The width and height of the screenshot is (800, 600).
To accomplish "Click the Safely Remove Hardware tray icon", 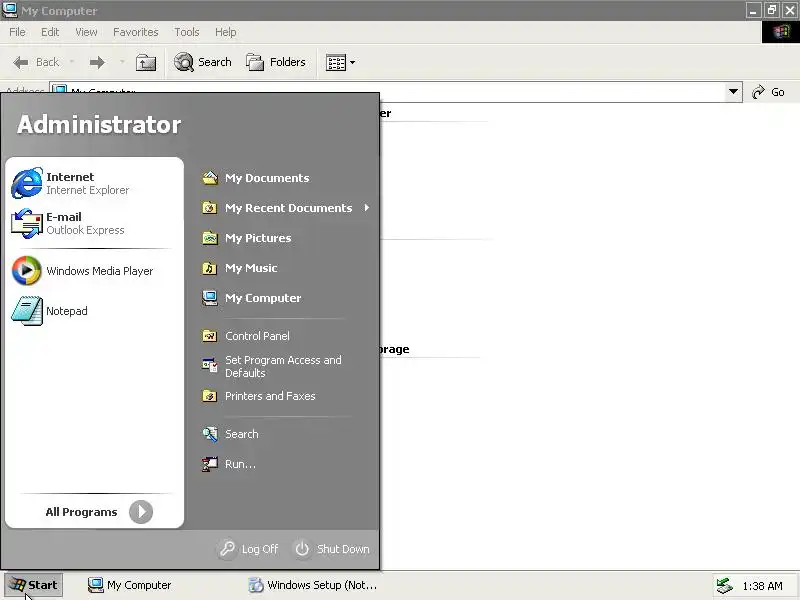I will click(724, 586).
